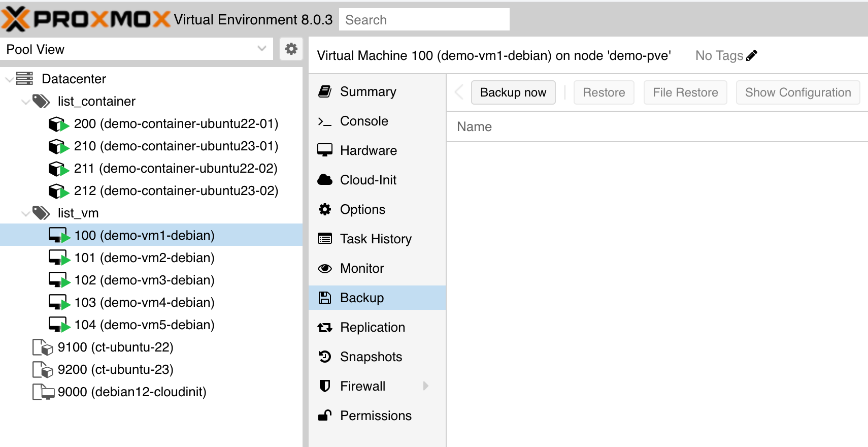Image resolution: width=868 pixels, height=447 pixels.
Task: Click running VM icon for 100 demo-vm1-debian
Action: pos(59,235)
